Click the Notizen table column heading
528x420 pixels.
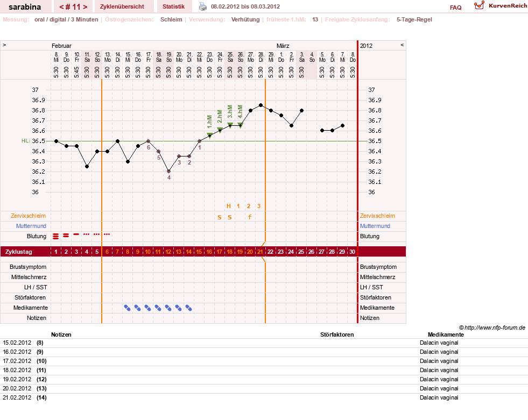pyautogui.click(x=61, y=334)
